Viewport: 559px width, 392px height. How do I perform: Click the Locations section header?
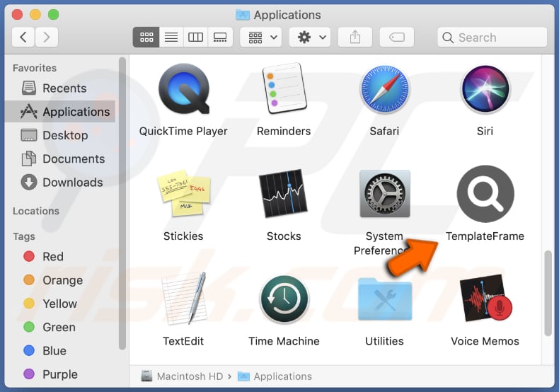pyautogui.click(x=36, y=211)
